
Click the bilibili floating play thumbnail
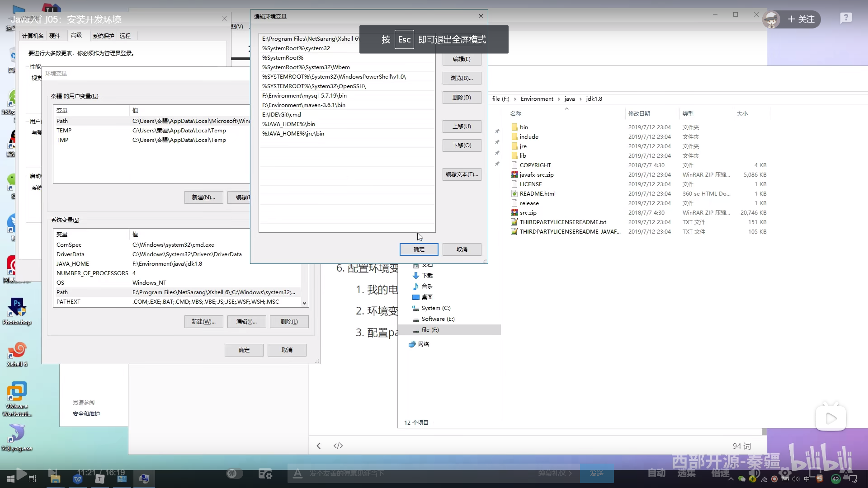830,418
